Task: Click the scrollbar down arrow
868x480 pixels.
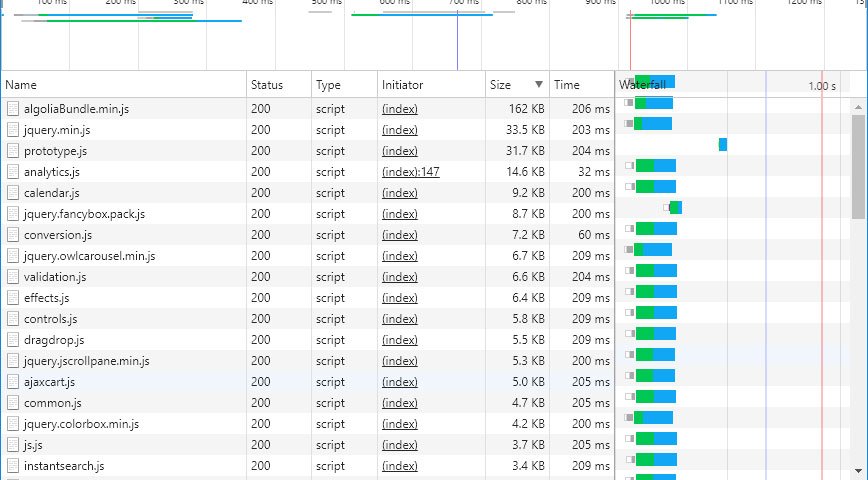Action: click(858, 471)
